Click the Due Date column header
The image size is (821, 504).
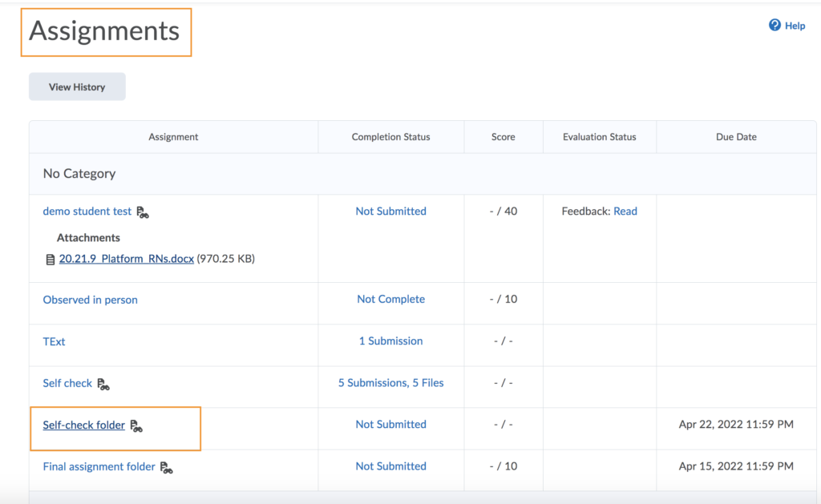point(735,137)
